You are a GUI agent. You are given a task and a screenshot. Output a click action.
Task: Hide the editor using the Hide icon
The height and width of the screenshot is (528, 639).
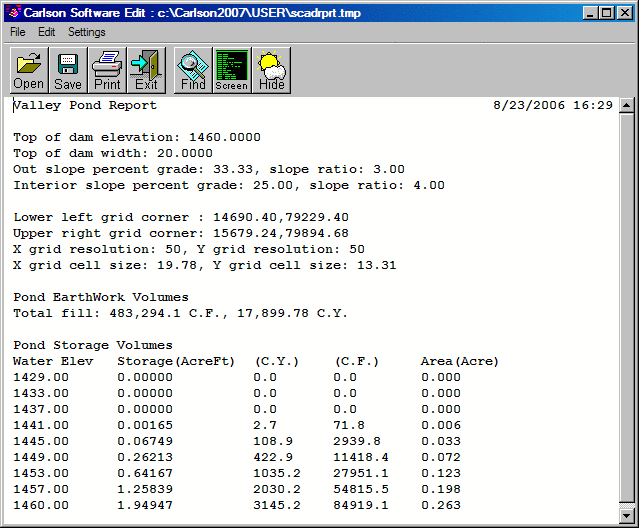click(271, 70)
